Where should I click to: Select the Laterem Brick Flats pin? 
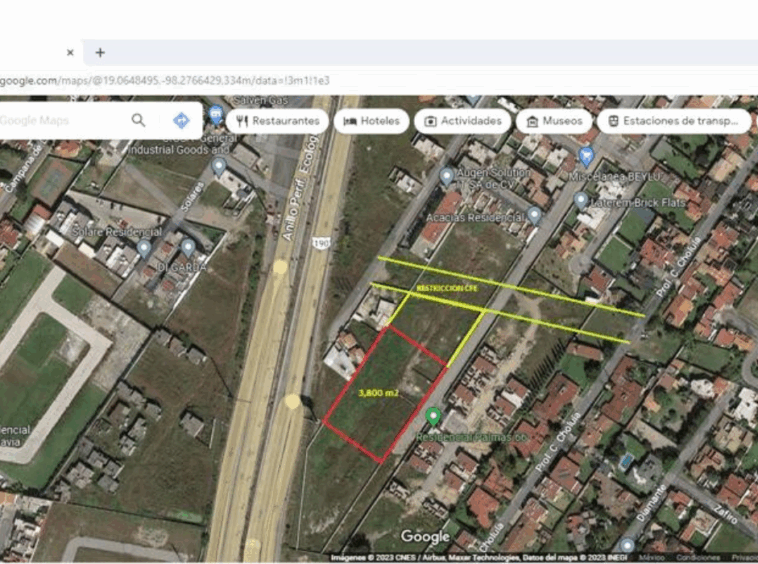[x=581, y=200]
